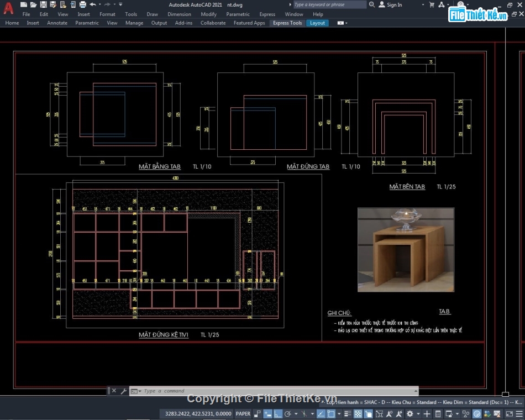The image size is (525, 420).
Task: Open the Format menu
Action: (107, 14)
